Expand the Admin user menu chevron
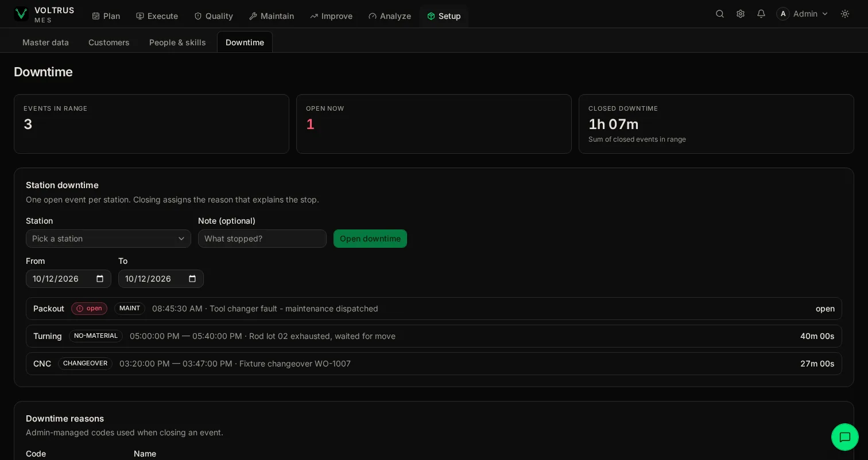The width and height of the screenshot is (868, 460). (x=825, y=14)
